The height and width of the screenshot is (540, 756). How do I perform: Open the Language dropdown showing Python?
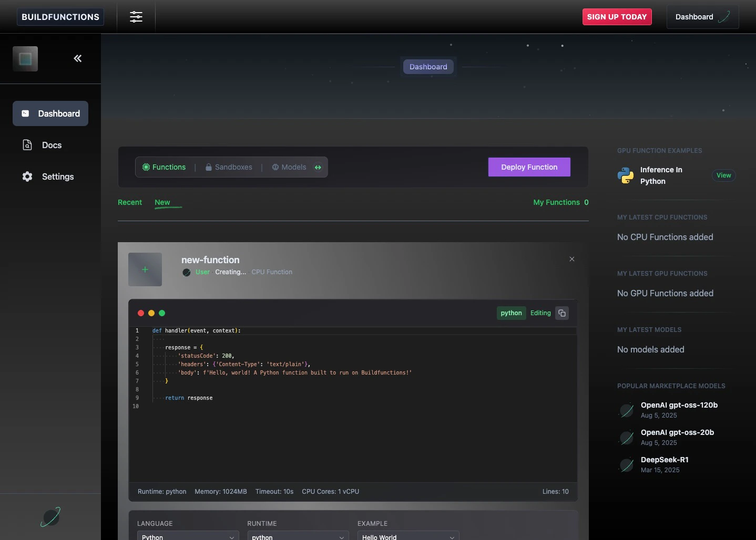(x=187, y=536)
